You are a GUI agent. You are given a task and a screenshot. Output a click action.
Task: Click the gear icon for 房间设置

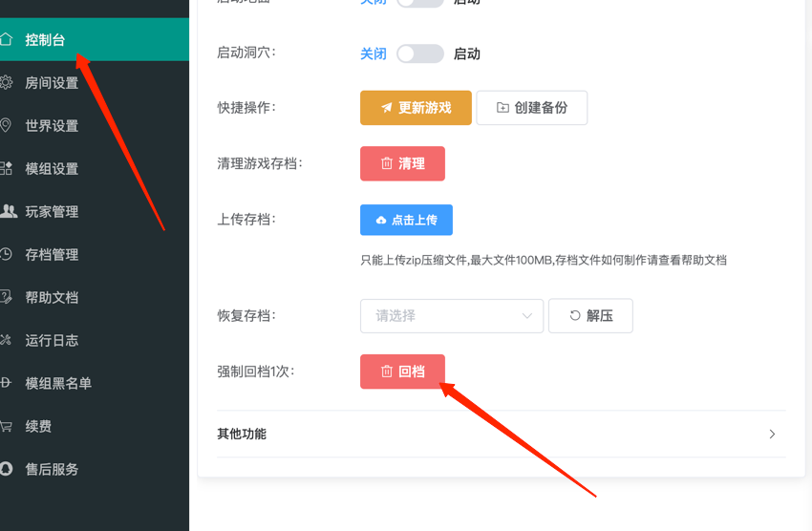7,82
